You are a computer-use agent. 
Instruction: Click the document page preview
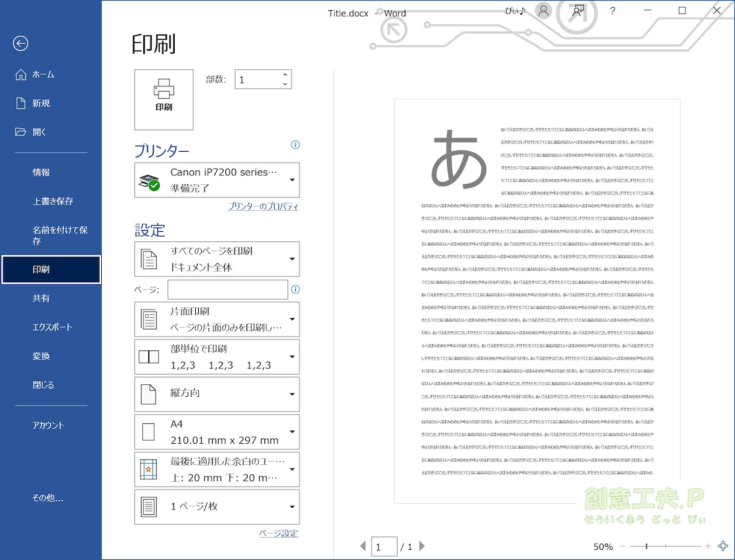pos(537,300)
